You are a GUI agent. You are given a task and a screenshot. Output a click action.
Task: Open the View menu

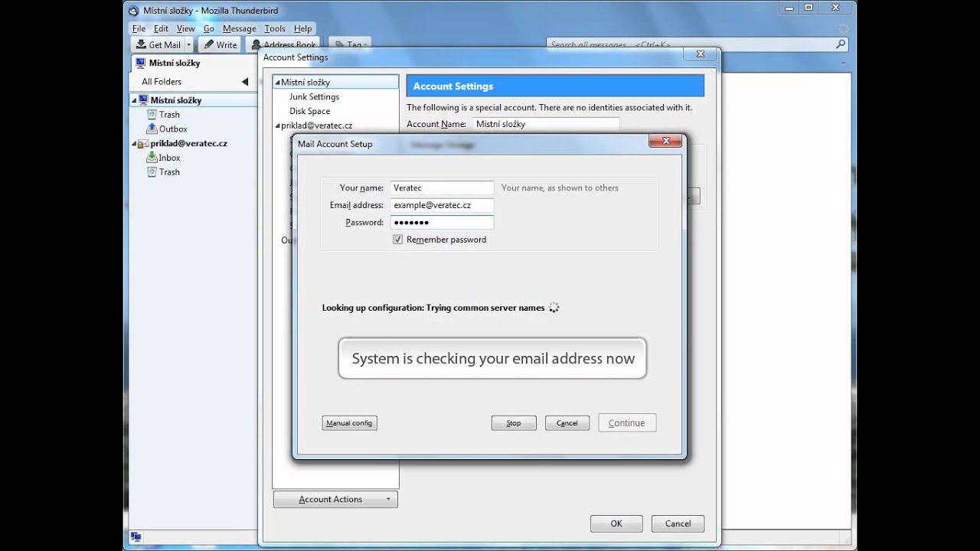(186, 28)
